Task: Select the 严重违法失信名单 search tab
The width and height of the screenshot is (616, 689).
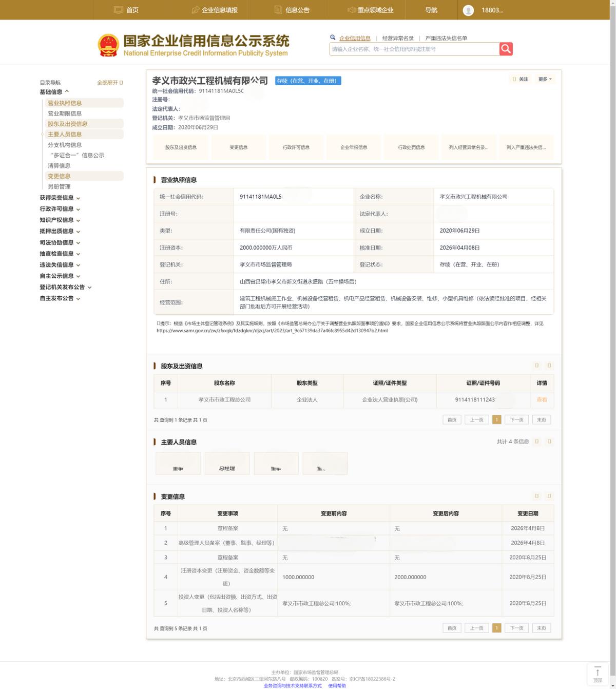Action: (x=446, y=38)
